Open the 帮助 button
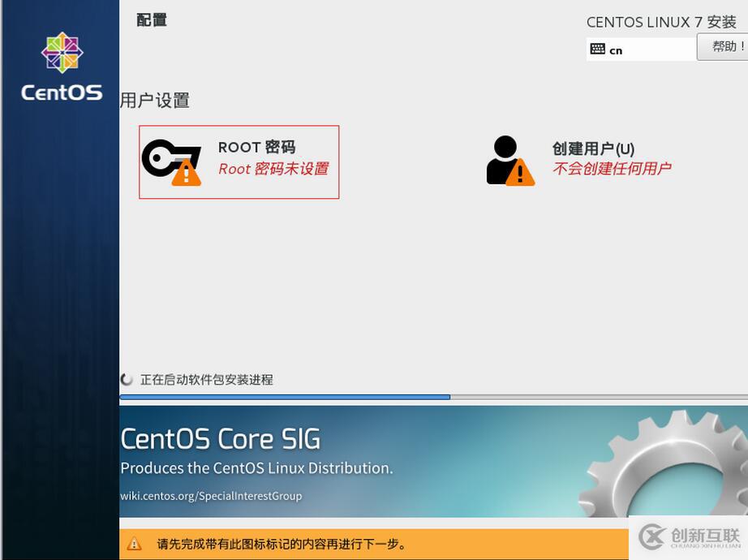This screenshot has width=748, height=560. (723, 47)
